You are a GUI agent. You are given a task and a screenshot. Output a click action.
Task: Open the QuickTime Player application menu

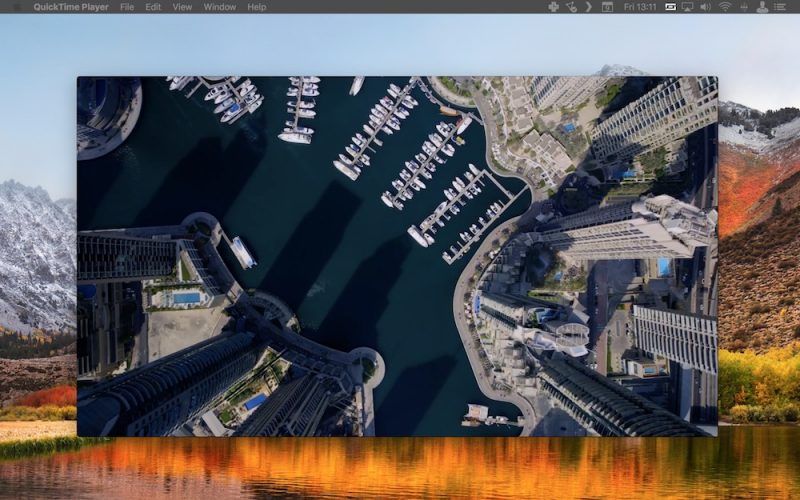click(x=70, y=7)
